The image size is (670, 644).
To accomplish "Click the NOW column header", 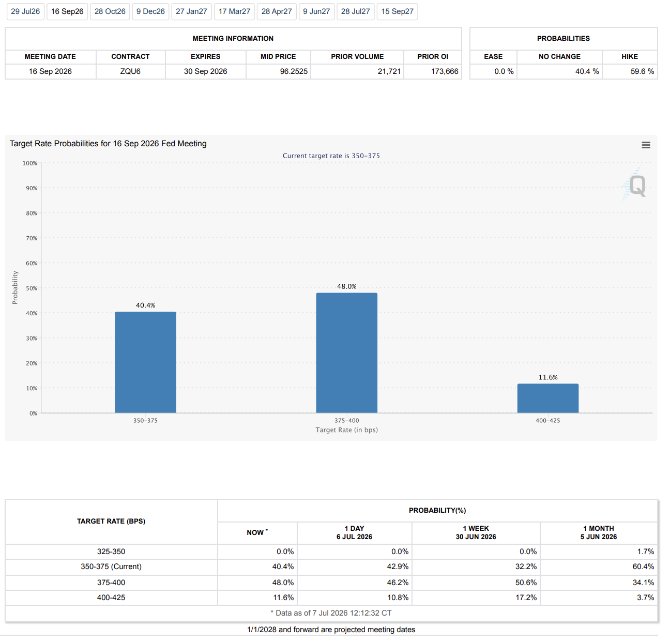I will 257,532.
